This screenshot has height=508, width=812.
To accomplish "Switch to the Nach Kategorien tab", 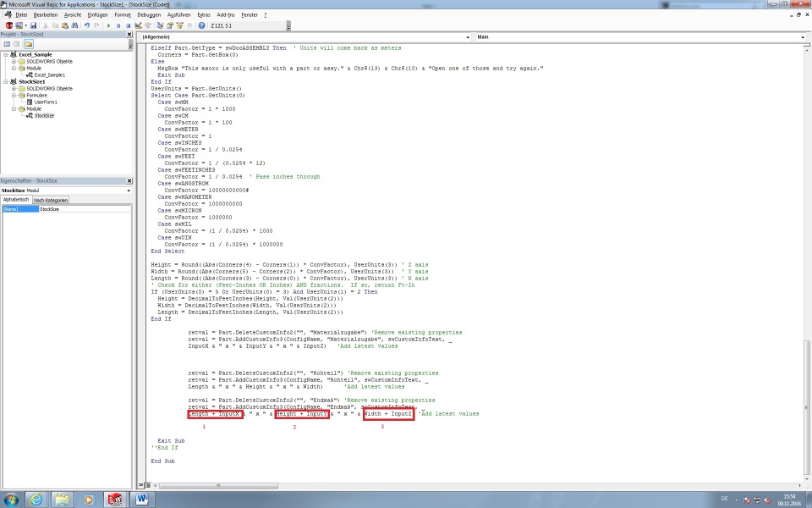I will (x=51, y=200).
